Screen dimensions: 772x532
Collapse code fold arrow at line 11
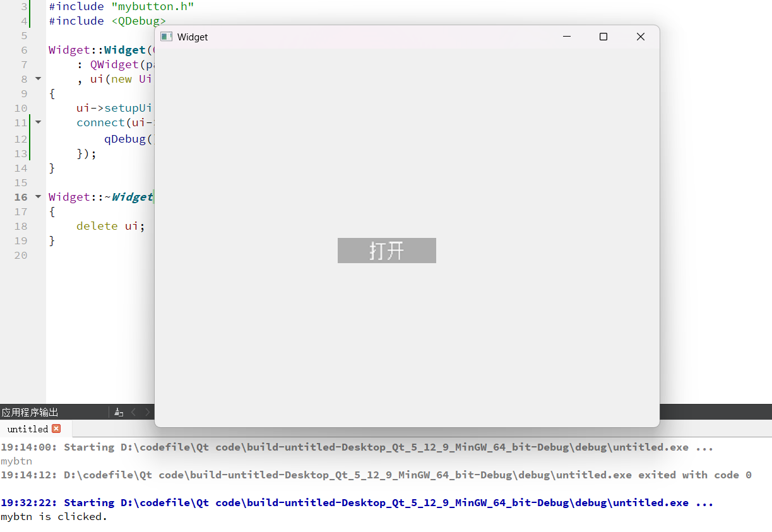[38, 122]
